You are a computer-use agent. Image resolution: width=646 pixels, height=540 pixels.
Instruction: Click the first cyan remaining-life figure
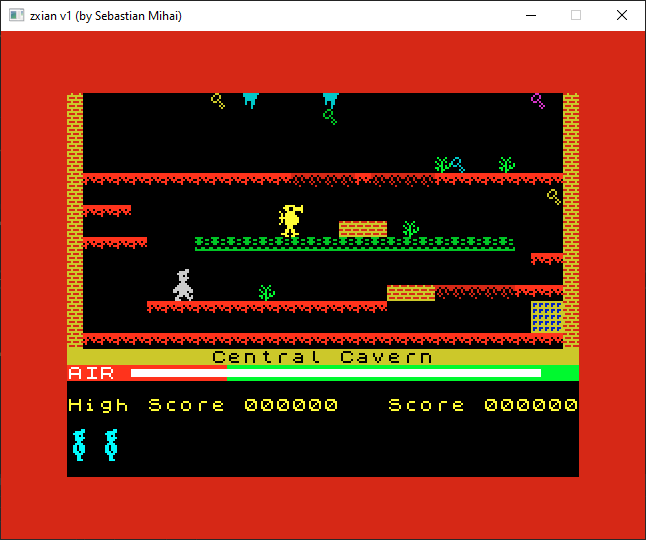click(x=79, y=445)
